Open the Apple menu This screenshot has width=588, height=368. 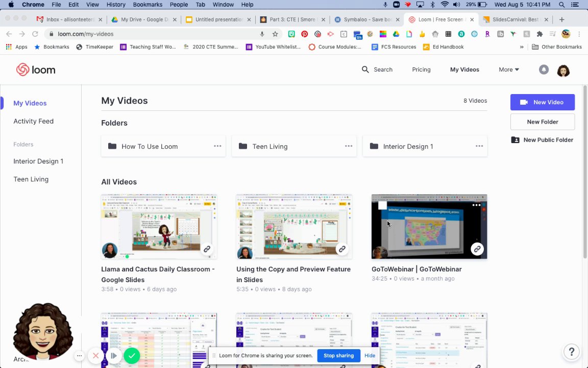[11, 5]
